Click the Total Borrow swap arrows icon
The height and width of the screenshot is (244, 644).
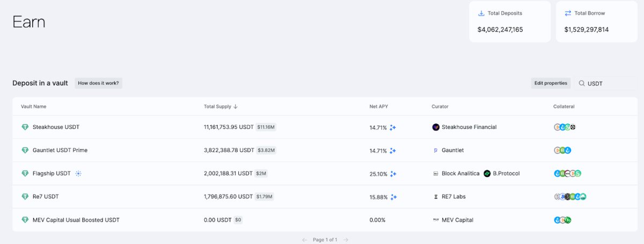568,13
